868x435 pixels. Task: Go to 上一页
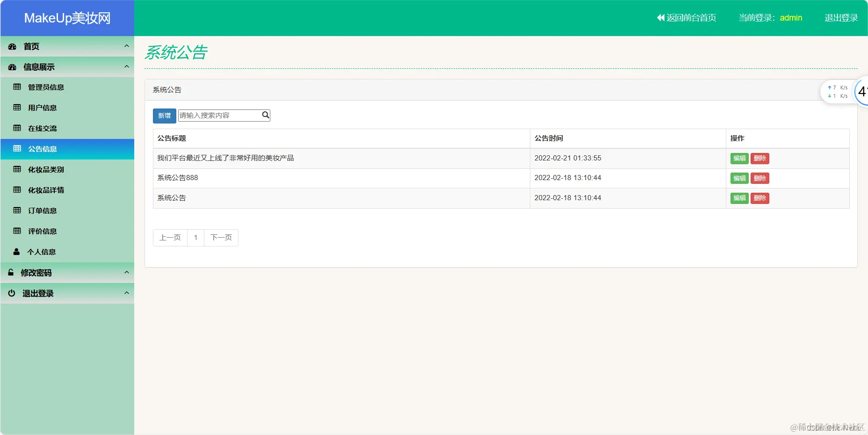(170, 238)
